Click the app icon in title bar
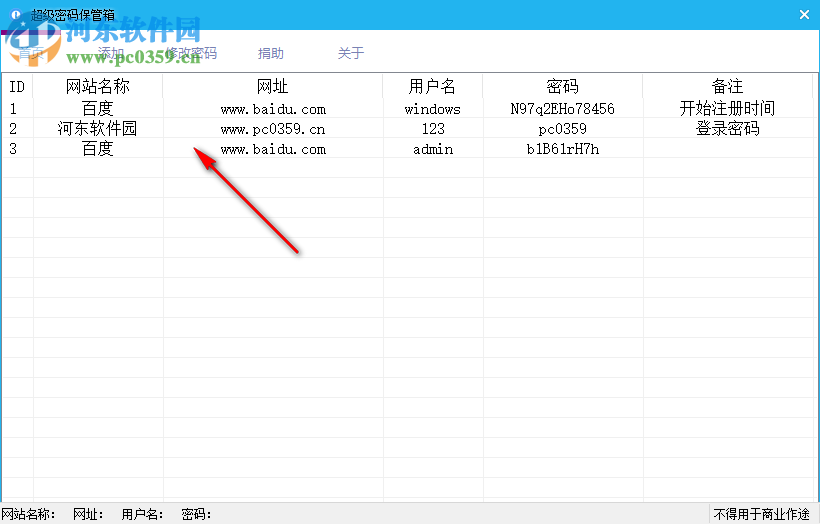Screen dimensions: 820x524 [x=16, y=15]
